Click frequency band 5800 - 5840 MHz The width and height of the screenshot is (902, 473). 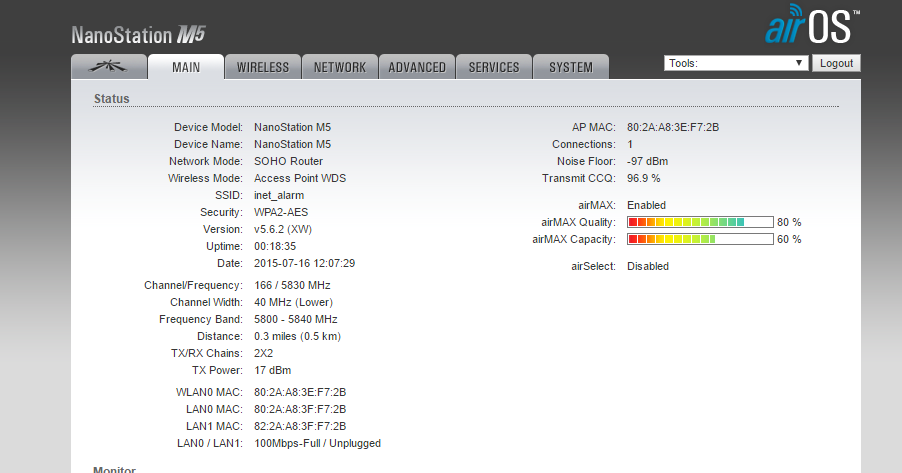pyautogui.click(x=296, y=319)
